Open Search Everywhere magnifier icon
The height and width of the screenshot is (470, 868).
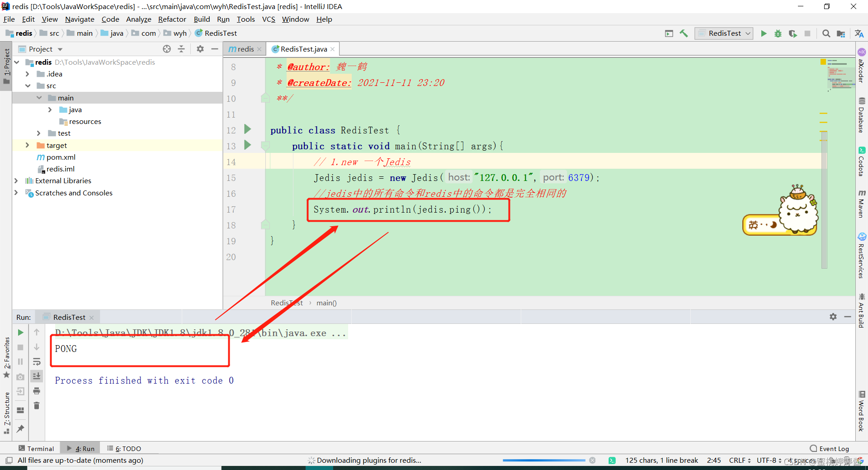826,33
